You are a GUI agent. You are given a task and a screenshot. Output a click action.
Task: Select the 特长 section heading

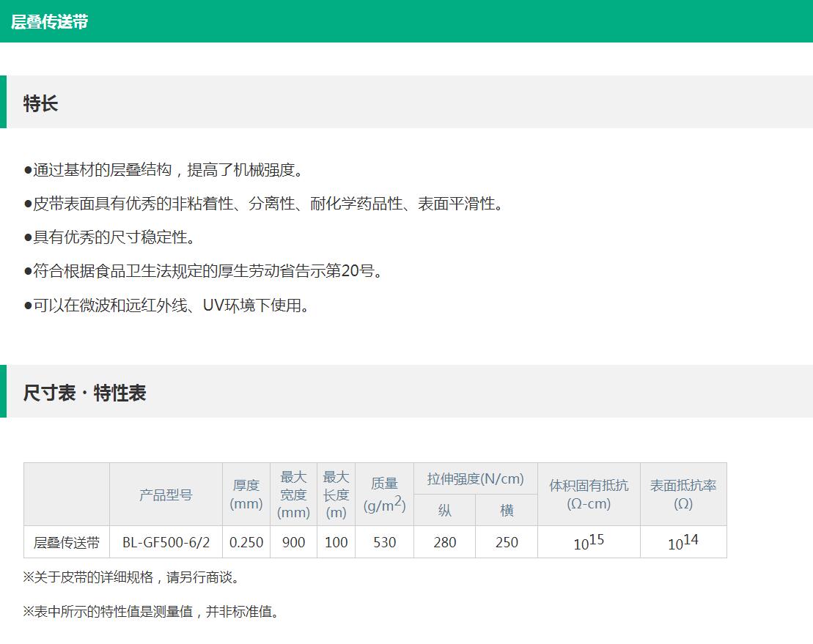point(40,103)
